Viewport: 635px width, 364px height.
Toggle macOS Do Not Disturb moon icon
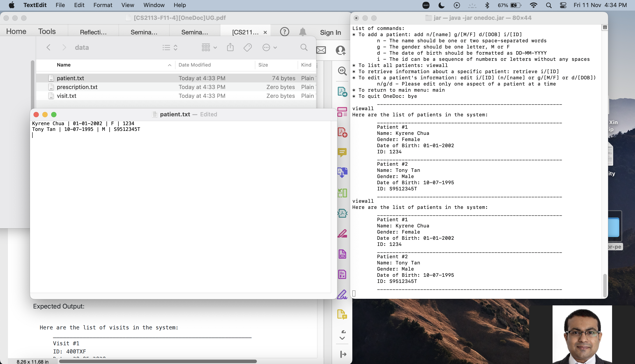(441, 5)
